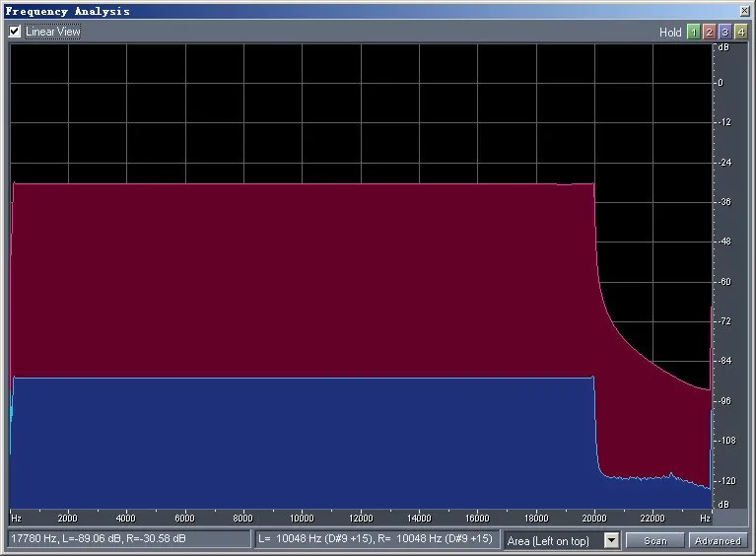Click the 22000 label on frequency axis
Screen dimensions: 756x556
pos(653,518)
